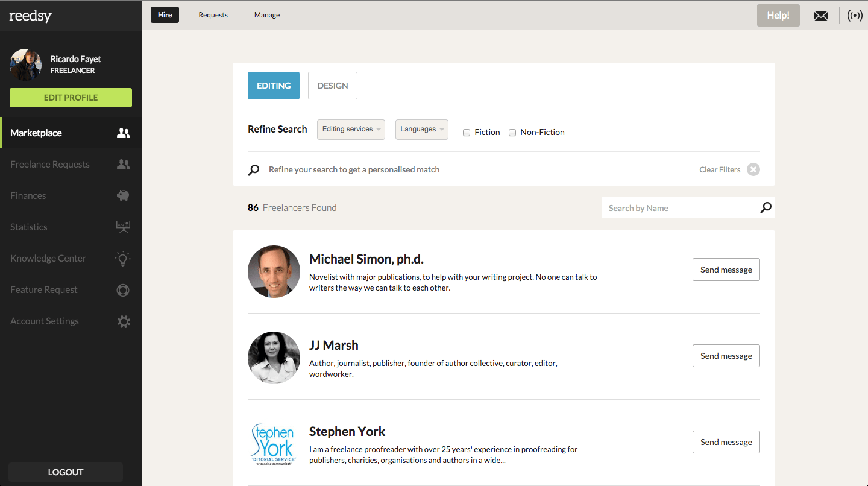Open the Languages dropdown
Screen dimensions: 868x486
click(x=421, y=129)
